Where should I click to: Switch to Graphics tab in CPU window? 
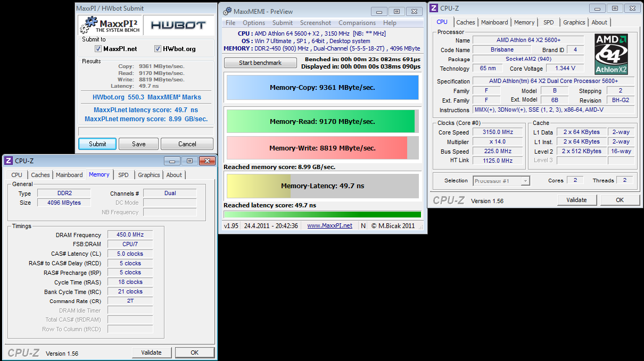[574, 22]
